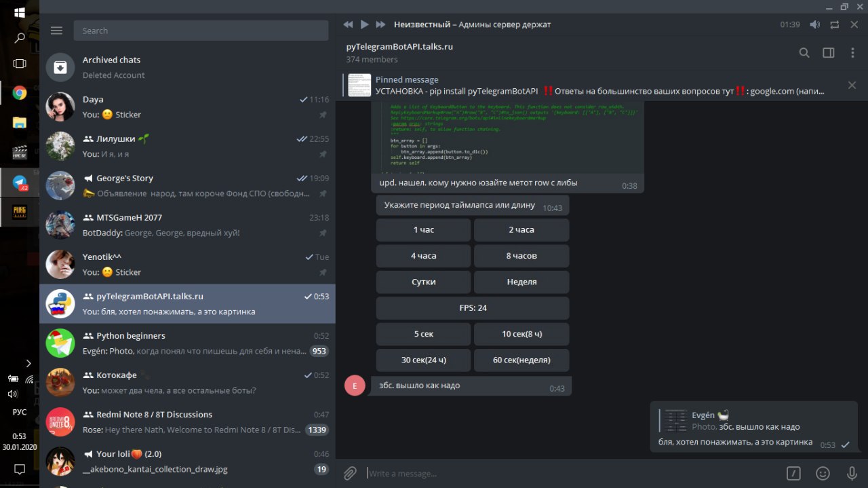Image resolution: width=868 pixels, height=488 pixels.
Task: Open the taskbar clock and date
Action: (x=20, y=441)
